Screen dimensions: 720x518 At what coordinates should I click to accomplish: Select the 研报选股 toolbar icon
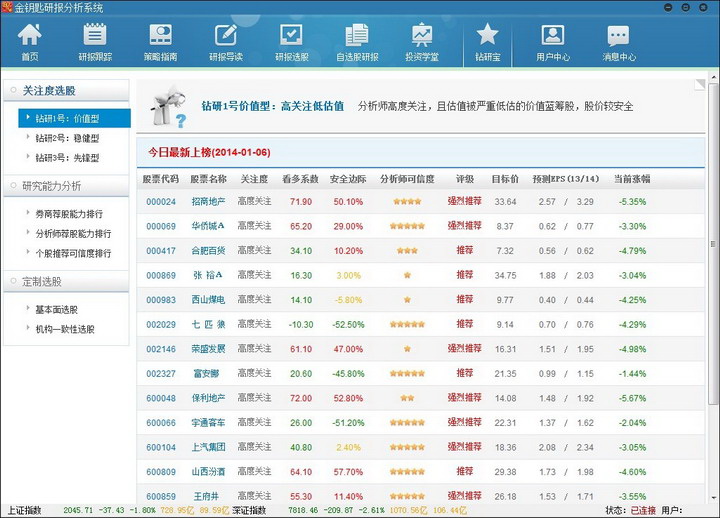(292, 41)
